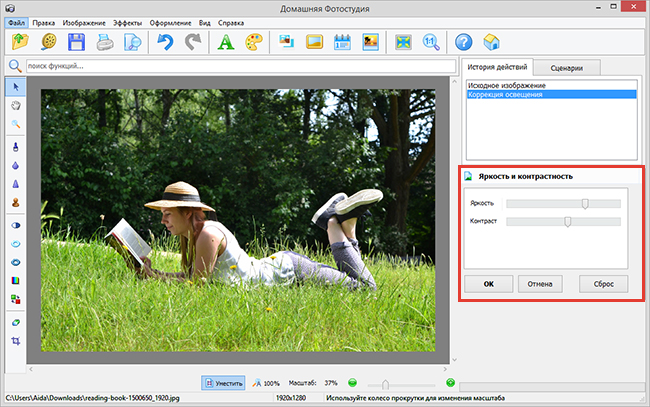Image resolution: width=650 pixels, height=407 pixels.
Task: Redo action with the gray arrow
Action: pyautogui.click(x=193, y=42)
